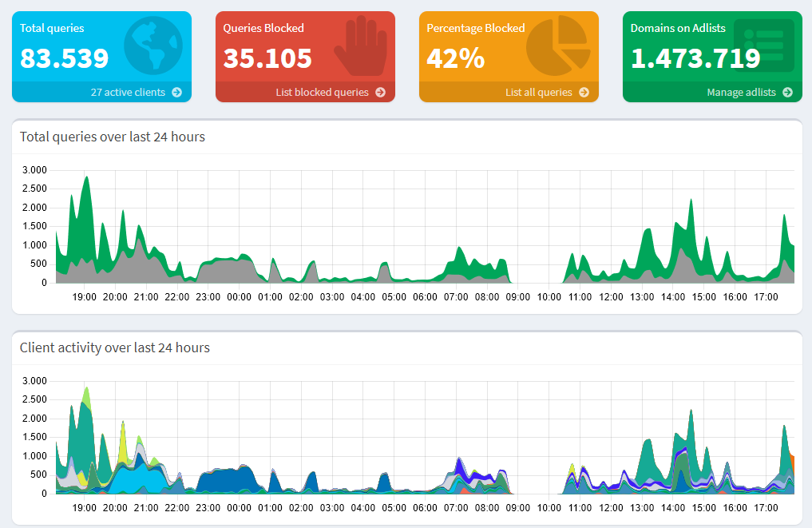Image resolution: width=812 pixels, height=528 pixels.
Task: Click the 83.539 total queries value
Action: coord(64,58)
